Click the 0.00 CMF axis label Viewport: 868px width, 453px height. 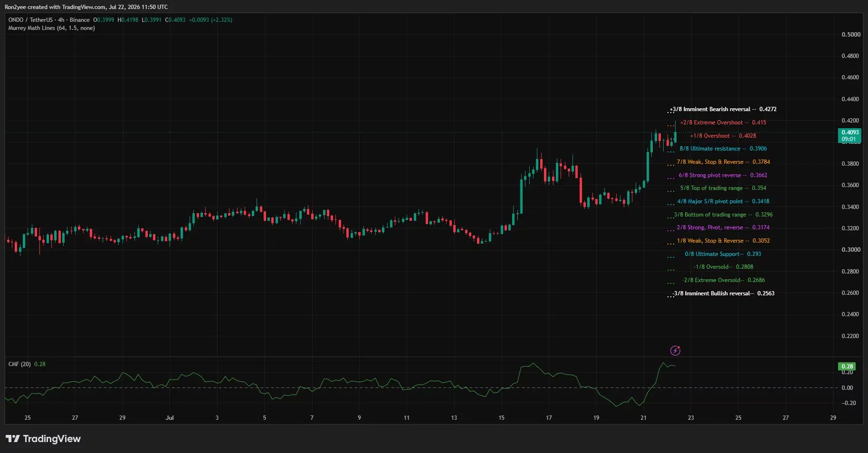847,388
